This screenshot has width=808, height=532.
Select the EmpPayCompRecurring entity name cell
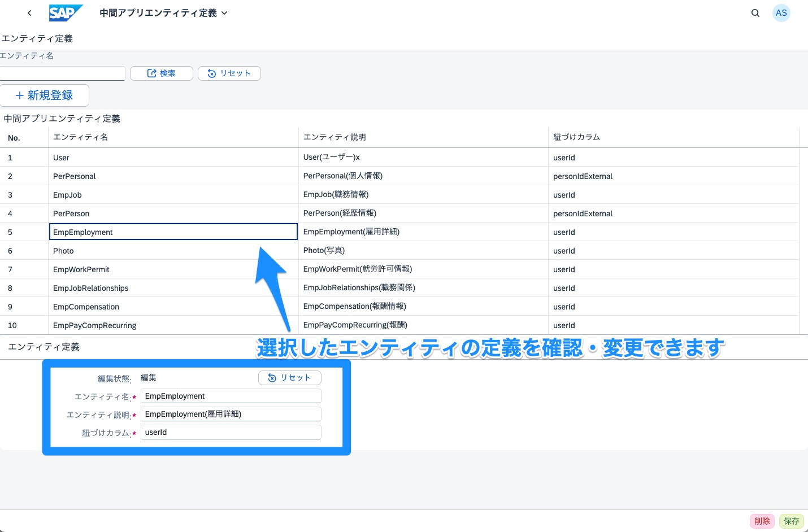[x=173, y=325]
